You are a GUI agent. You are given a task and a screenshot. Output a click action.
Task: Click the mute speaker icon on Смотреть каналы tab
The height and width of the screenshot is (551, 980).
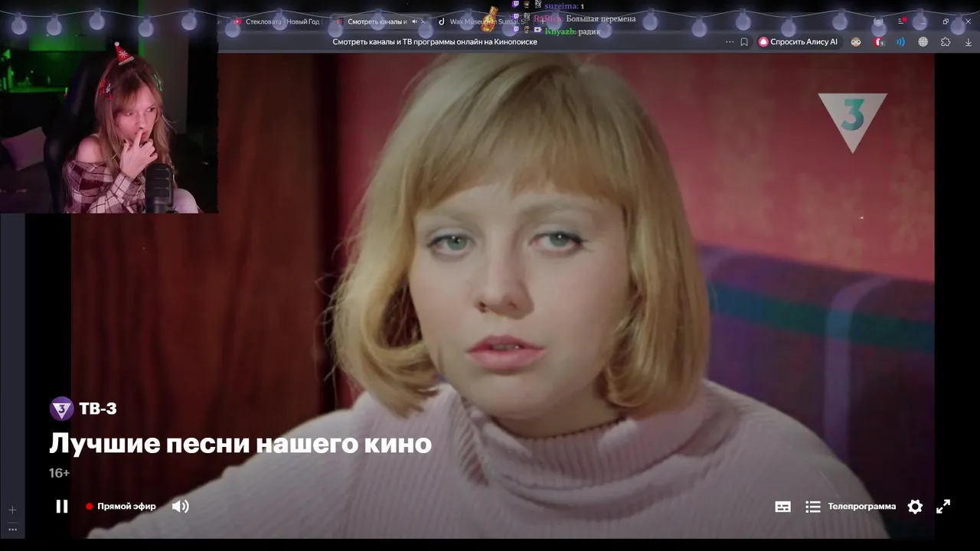pyautogui.click(x=414, y=21)
